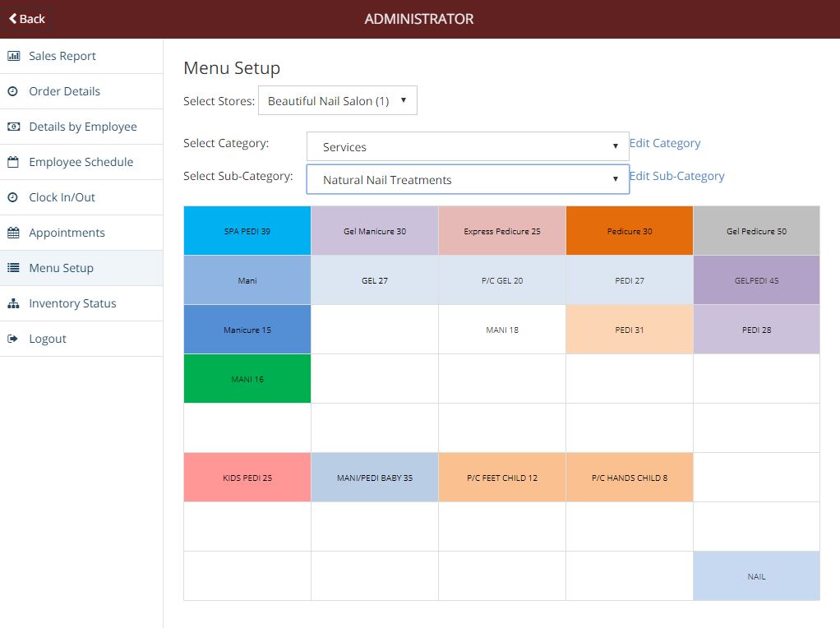Click the Sales Report bar chart icon
Screen dimensions: 840x628
pos(13,56)
